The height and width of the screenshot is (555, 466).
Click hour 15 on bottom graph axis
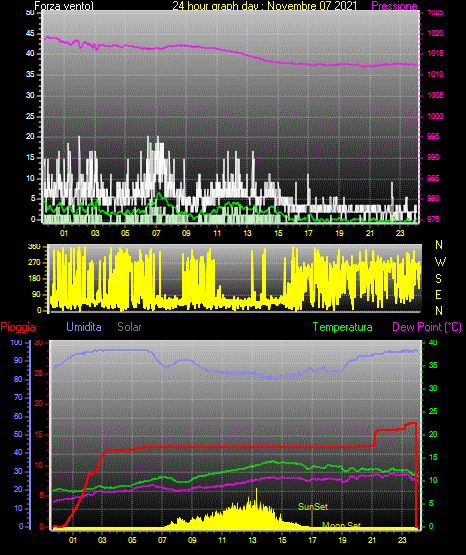tap(282, 540)
